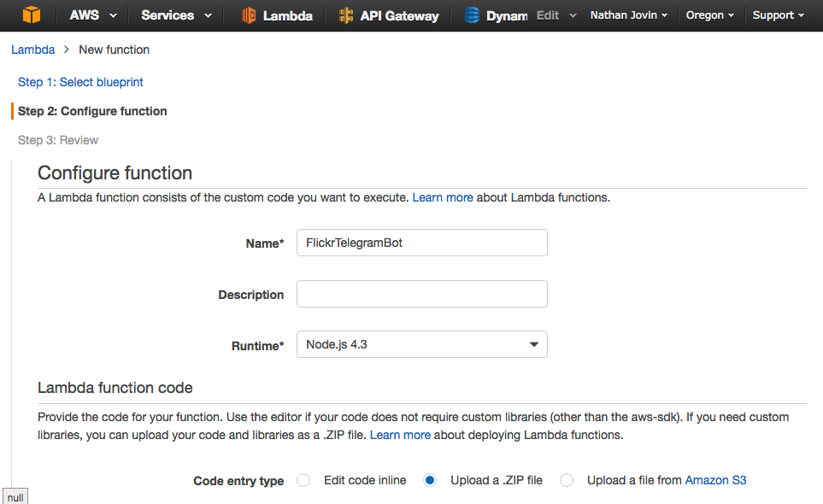Click the Description text field
This screenshot has height=504, width=823.
click(x=421, y=294)
